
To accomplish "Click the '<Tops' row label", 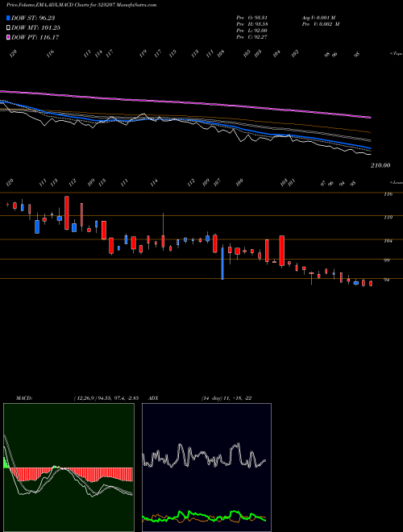I will (x=396, y=54).
